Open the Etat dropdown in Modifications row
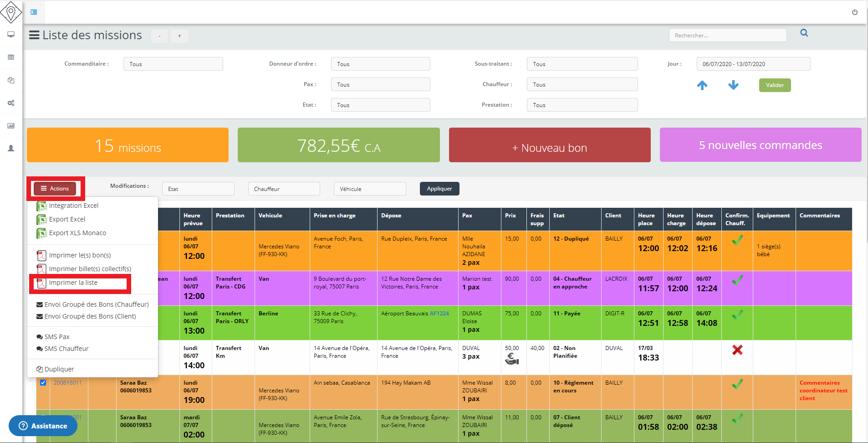 198,189
